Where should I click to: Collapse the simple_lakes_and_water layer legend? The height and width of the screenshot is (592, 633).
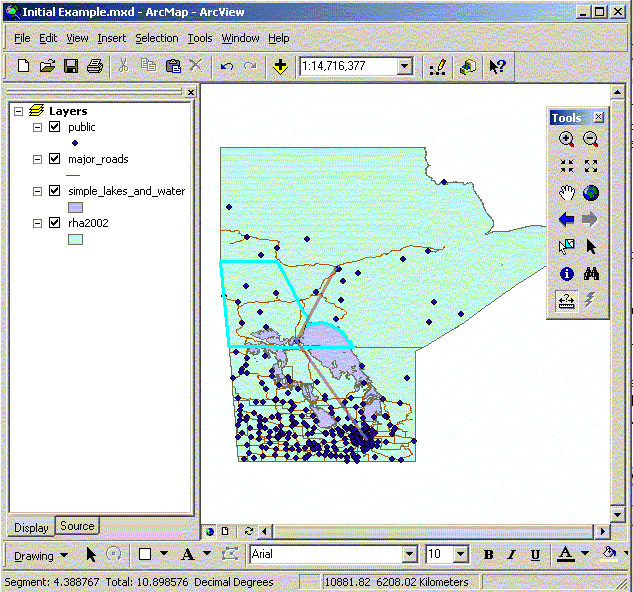point(38,191)
